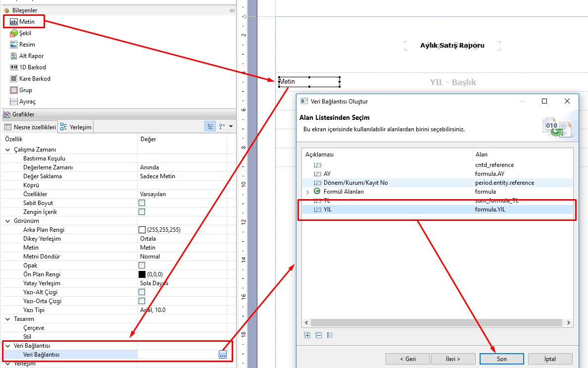
Task: Toggle the Opak checkbox
Action: (x=142, y=265)
